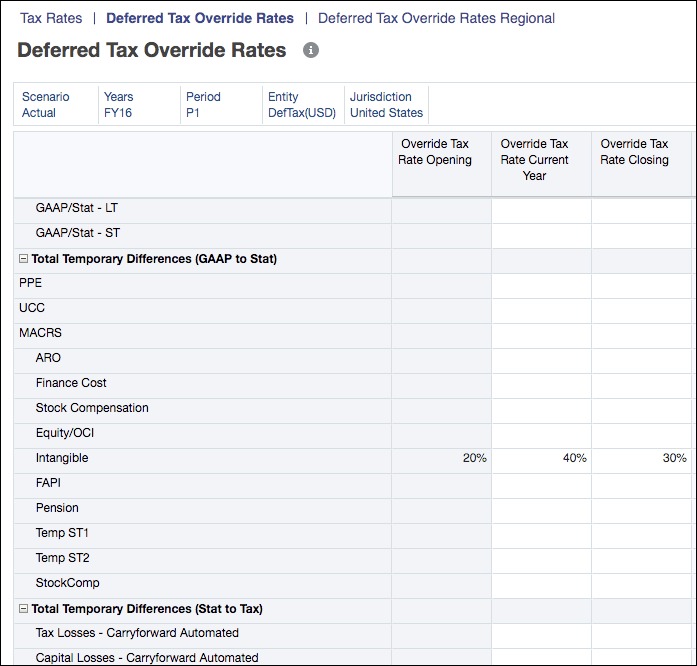Switch to Deferred Tax Override Rates Regional tab

[x=436, y=18]
